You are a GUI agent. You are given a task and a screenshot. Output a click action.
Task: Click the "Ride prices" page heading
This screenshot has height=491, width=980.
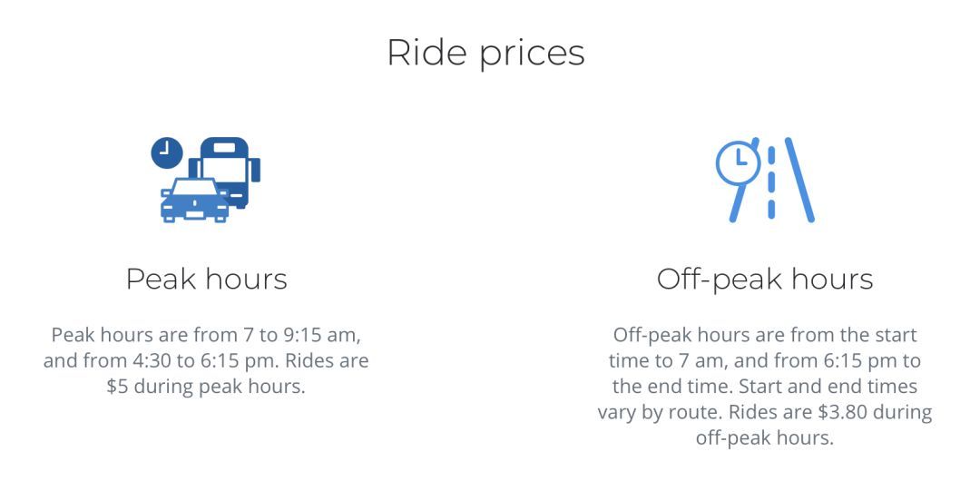click(485, 52)
